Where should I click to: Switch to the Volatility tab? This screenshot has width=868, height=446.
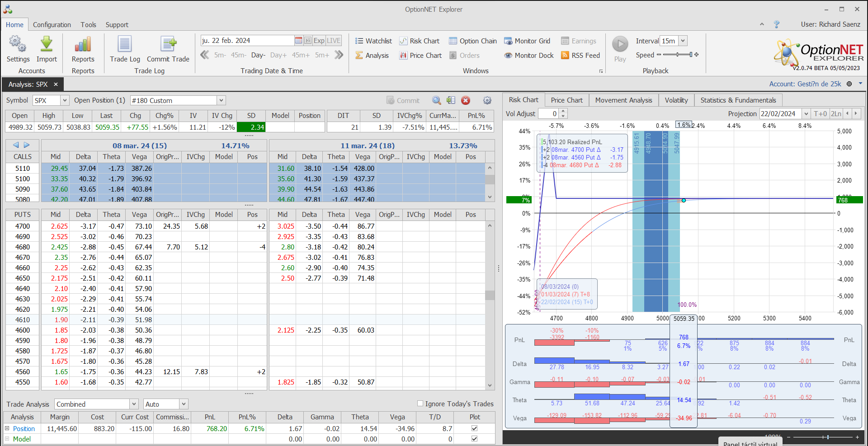pyautogui.click(x=676, y=100)
